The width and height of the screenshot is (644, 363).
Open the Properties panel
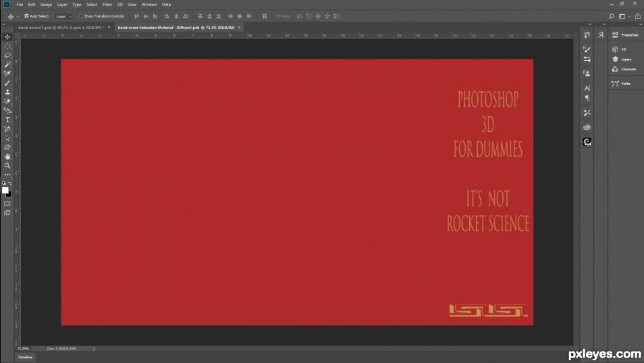pyautogui.click(x=625, y=35)
